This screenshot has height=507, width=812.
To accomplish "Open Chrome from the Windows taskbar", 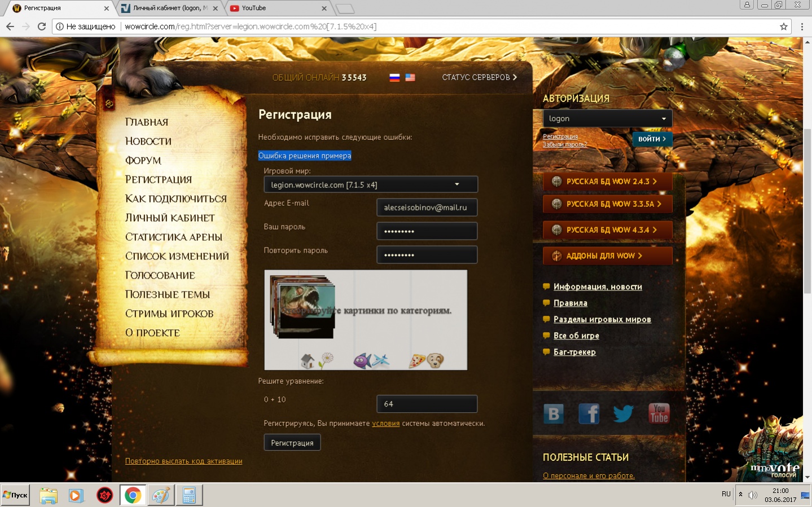I will point(133,495).
